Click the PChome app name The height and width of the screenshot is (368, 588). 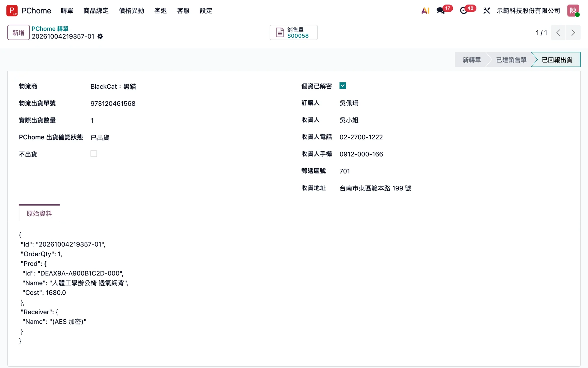point(36,11)
